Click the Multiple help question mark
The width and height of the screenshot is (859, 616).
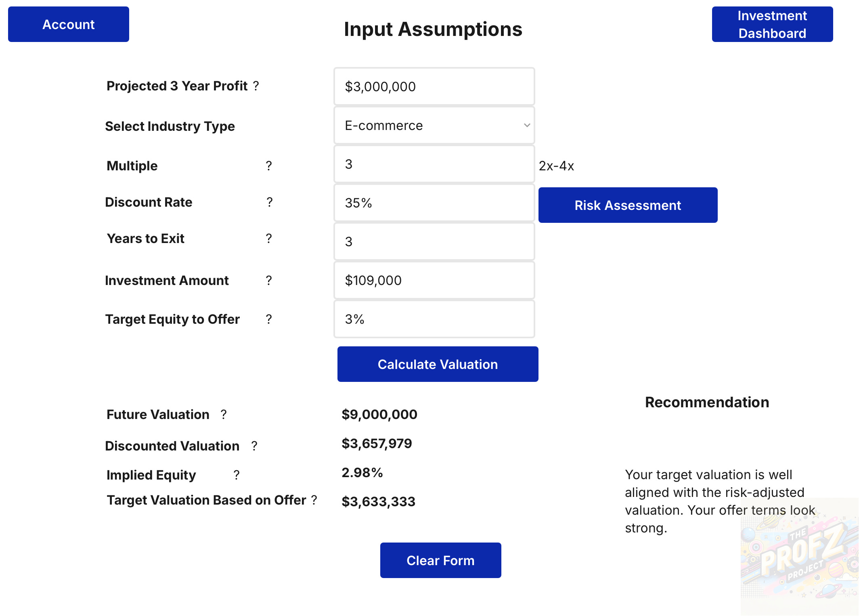click(269, 166)
